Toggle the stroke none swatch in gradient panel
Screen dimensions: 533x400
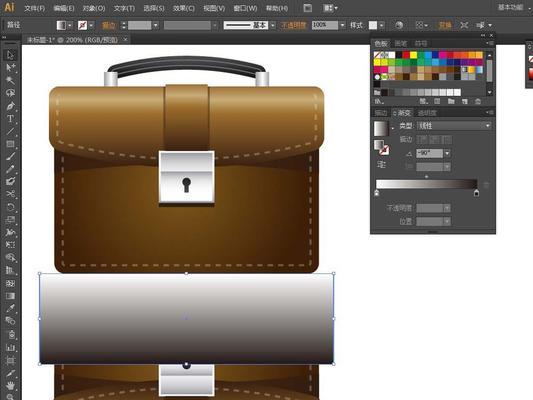[x=384, y=150]
